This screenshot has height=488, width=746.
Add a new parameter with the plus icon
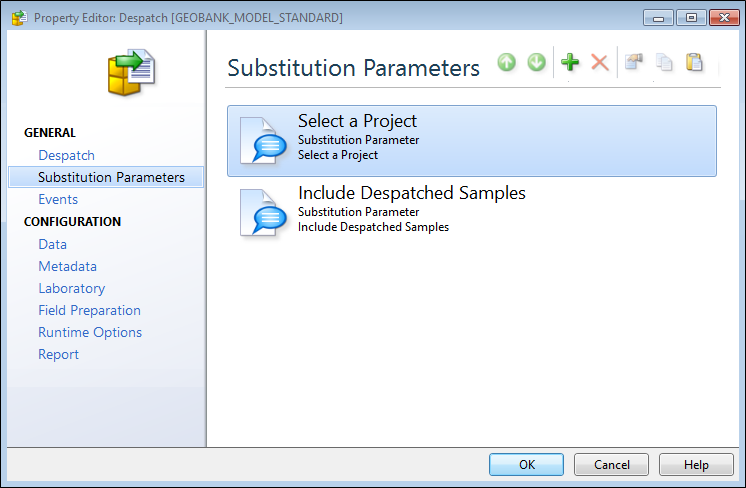[x=570, y=62]
